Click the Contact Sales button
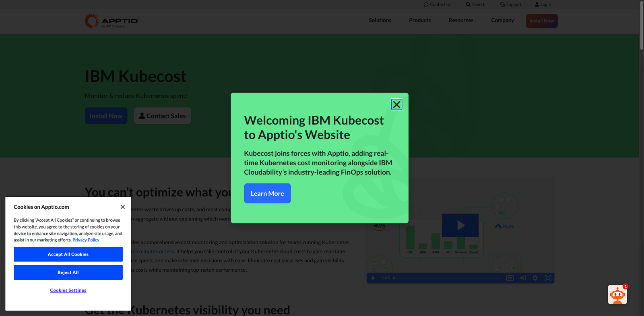The width and height of the screenshot is (644, 316). coord(162,116)
